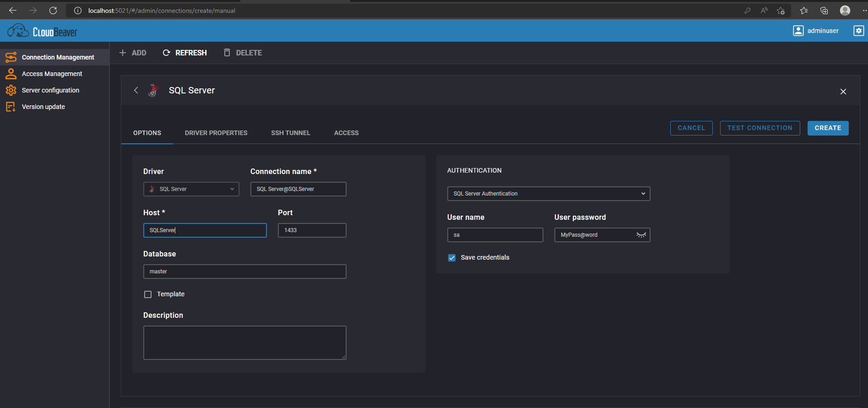
Task: Click the CREATE button
Action: tap(828, 128)
